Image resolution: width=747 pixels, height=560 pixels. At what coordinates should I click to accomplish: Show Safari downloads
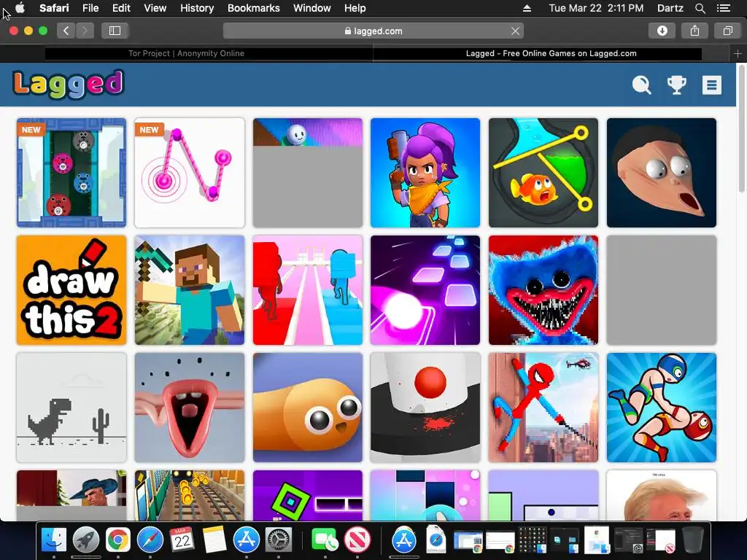(662, 31)
